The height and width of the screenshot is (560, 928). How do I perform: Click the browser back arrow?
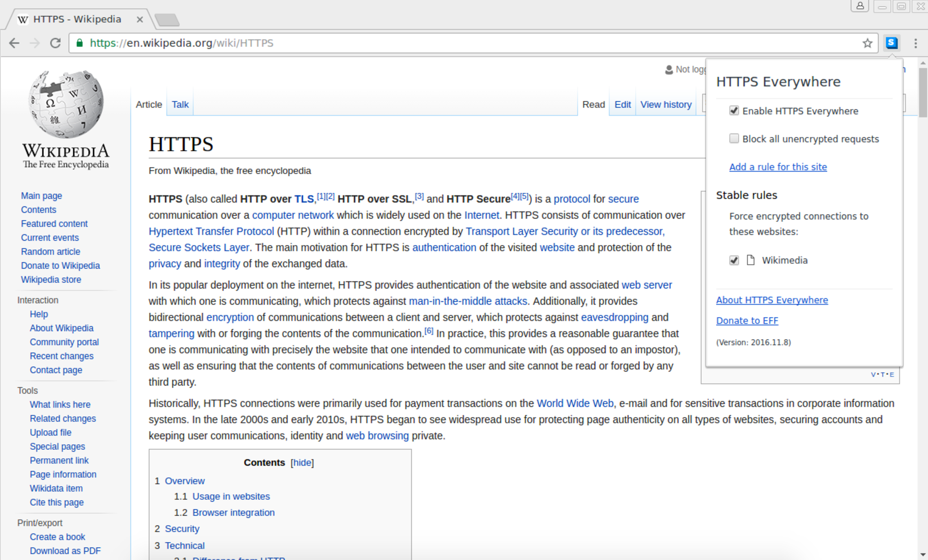(x=14, y=43)
